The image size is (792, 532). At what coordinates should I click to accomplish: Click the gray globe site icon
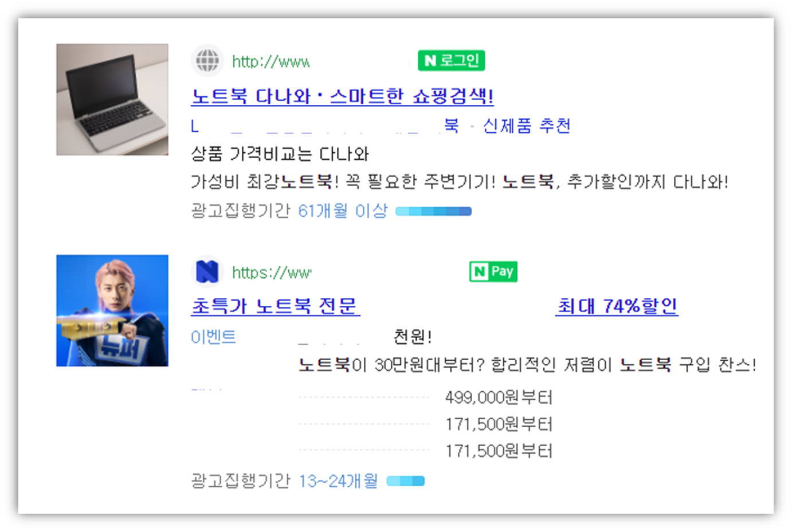pyautogui.click(x=207, y=60)
